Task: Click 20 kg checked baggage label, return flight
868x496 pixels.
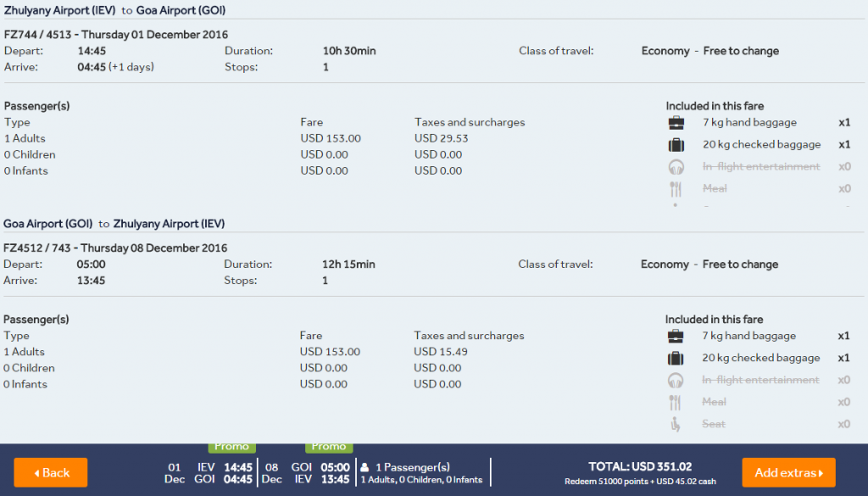Action: [761, 358]
